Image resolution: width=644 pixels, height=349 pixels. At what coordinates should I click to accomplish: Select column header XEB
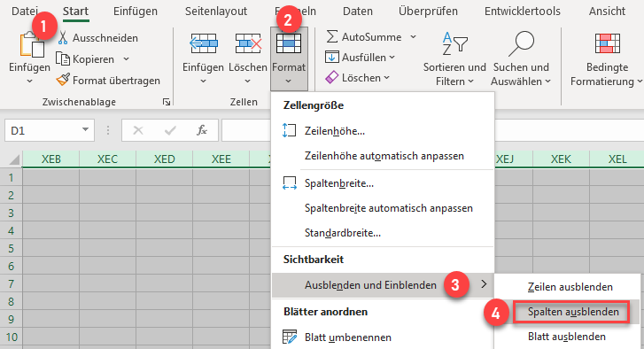50,159
